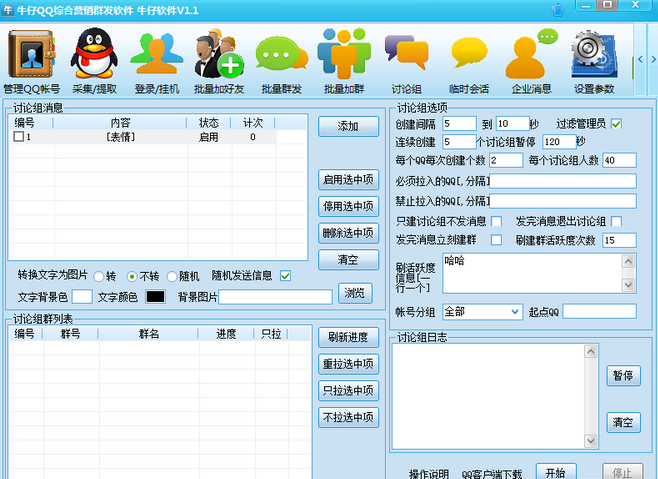Image resolution: width=658 pixels, height=479 pixels.
Task: Open 企业消息 orange person icon
Action: coord(531,54)
